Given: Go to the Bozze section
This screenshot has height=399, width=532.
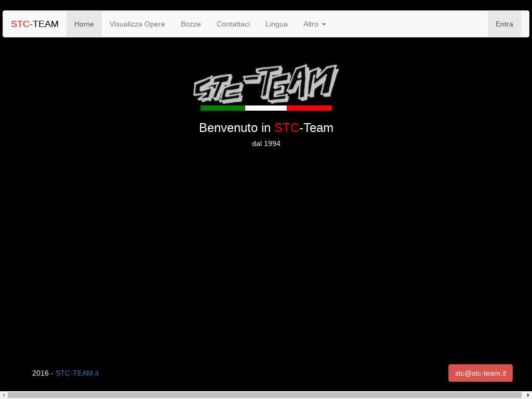Looking at the screenshot, I should 191,24.
